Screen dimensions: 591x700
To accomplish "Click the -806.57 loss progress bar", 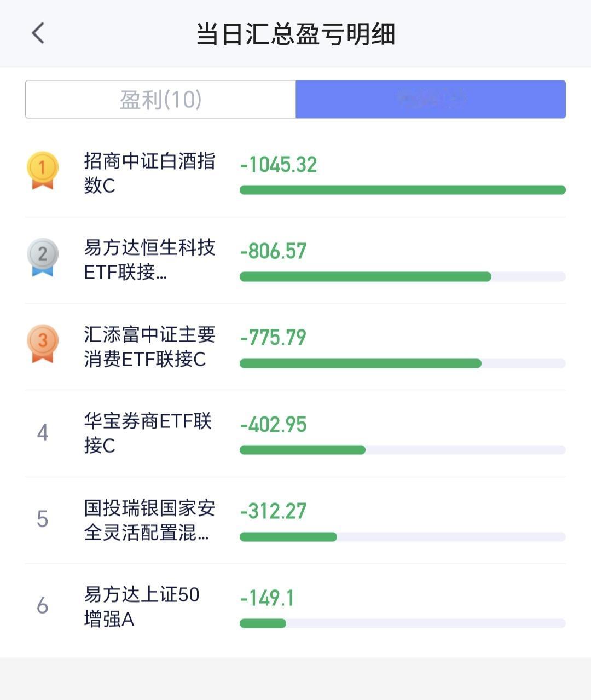I will coord(403,277).
